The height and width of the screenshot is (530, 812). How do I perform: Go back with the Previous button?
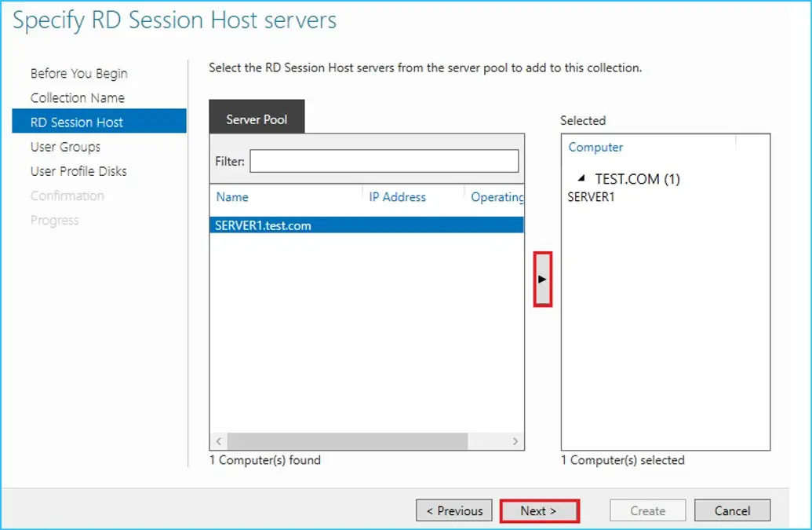coord(454,510)
